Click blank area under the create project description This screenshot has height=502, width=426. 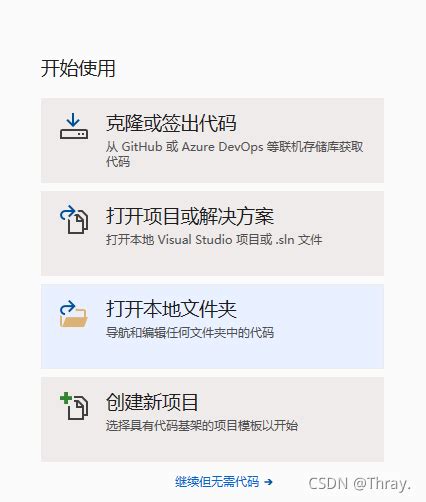[213, 448]
